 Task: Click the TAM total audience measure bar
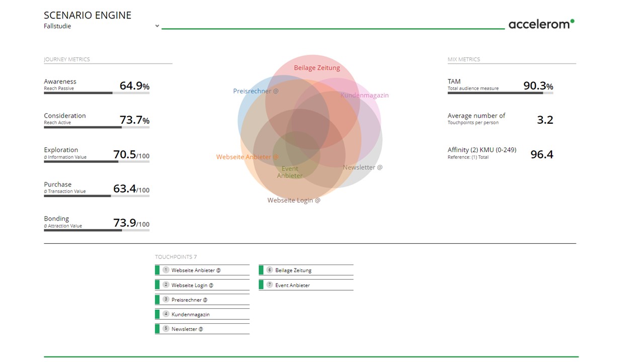[500, 93]
